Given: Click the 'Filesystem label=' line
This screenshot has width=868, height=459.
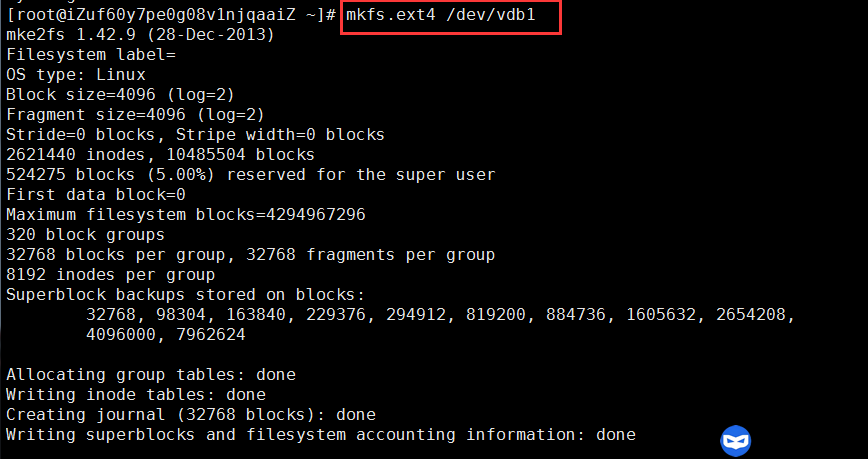Looking at the screenshot, I should pyautogui.click(x=90, y=55).
